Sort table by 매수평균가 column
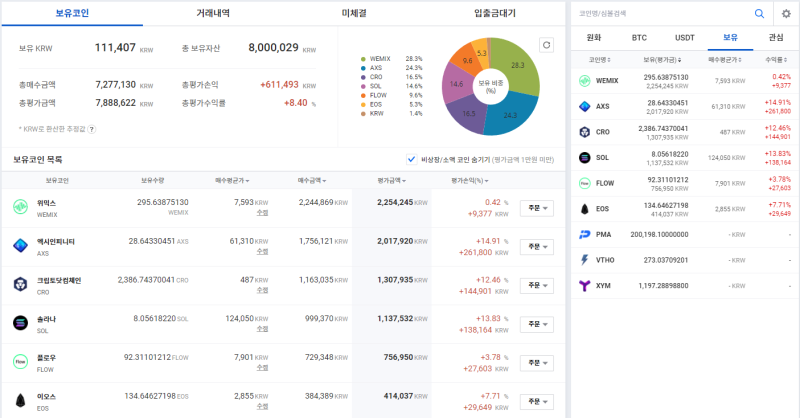Image resolution: width=800 pixels, height=418 pixels. (232, 181)
